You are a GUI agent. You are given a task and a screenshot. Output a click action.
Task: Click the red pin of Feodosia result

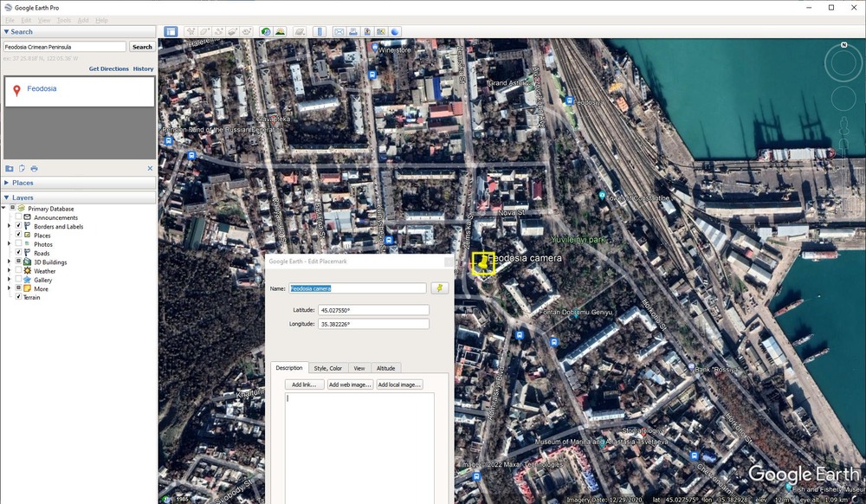coord(16,91)
